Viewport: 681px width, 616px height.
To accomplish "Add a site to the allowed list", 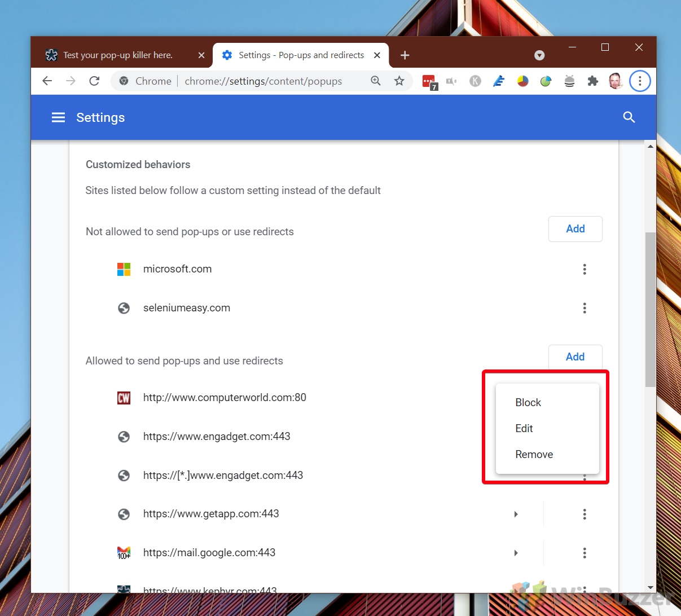I will (575, 357).
